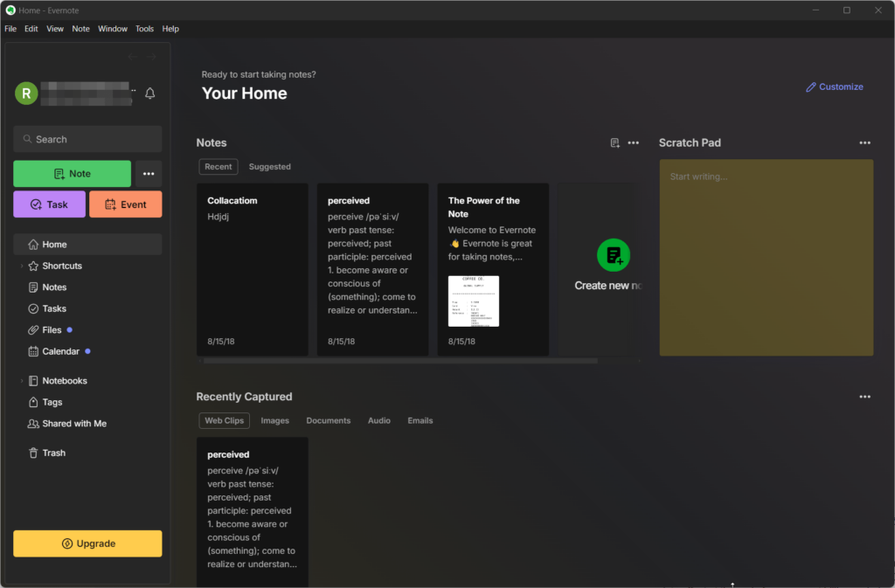Open the Notes widget title link

pyautogui.click(x=212, y=143)
